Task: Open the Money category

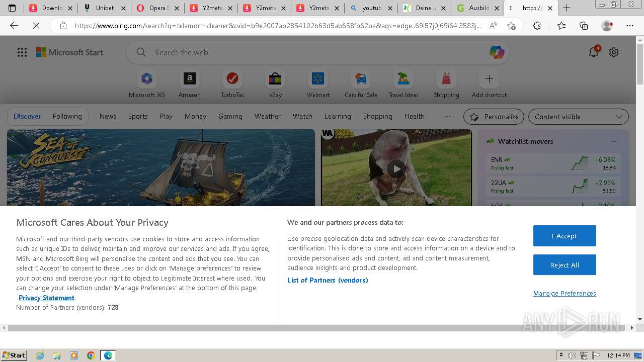Action: [x=195, y=116]
